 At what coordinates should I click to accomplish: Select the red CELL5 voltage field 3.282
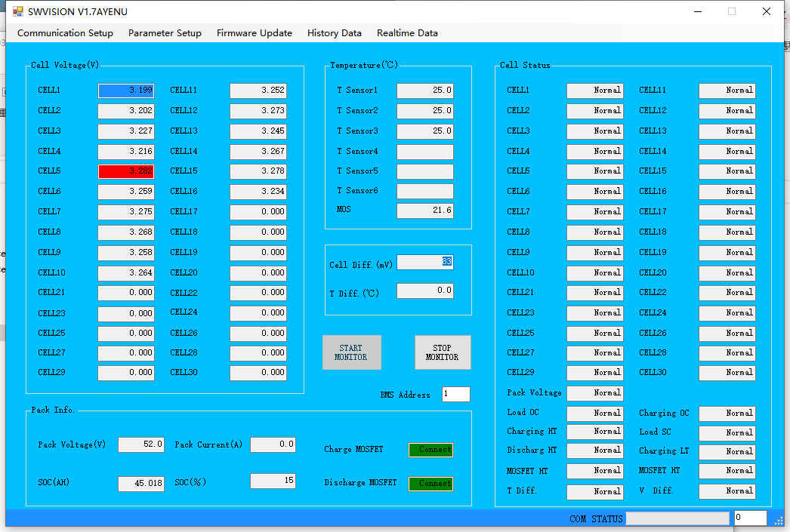(126, 171)
